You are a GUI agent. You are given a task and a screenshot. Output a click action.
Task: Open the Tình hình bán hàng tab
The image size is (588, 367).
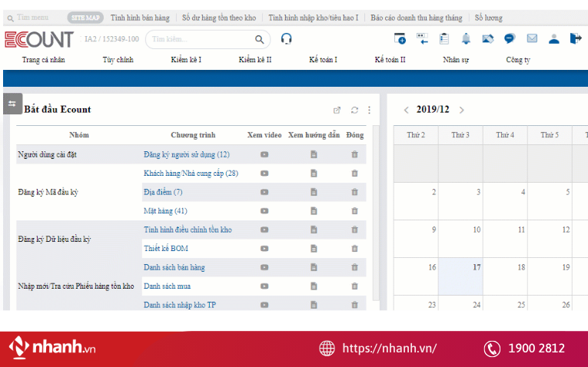click(139, 16)
